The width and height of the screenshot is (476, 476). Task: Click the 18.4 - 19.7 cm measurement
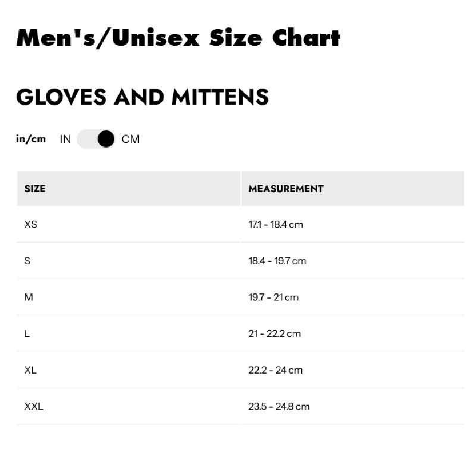coord(277,261)
